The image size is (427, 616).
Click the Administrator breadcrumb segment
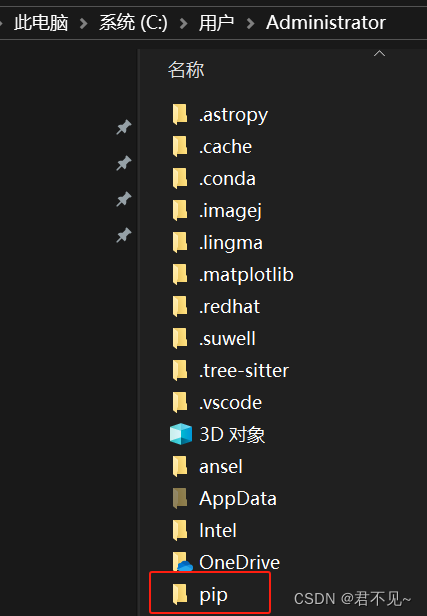point(326,23)
